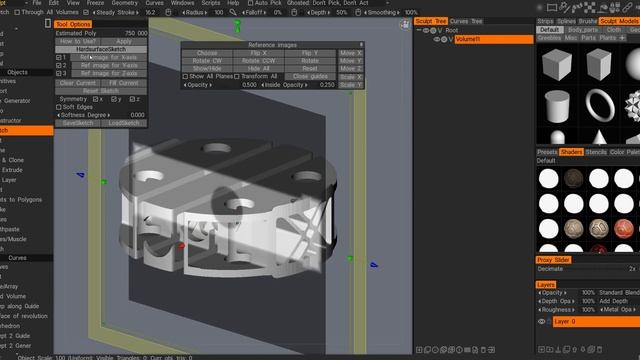
Task: Click the Decimate proxy slider
Action: click(588, 269)
